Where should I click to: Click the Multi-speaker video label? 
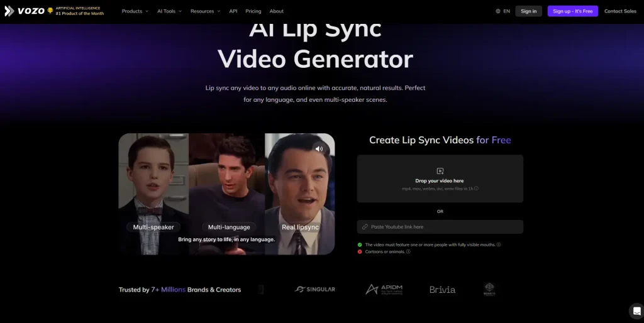pyautogui.click(x=153, y=227)
